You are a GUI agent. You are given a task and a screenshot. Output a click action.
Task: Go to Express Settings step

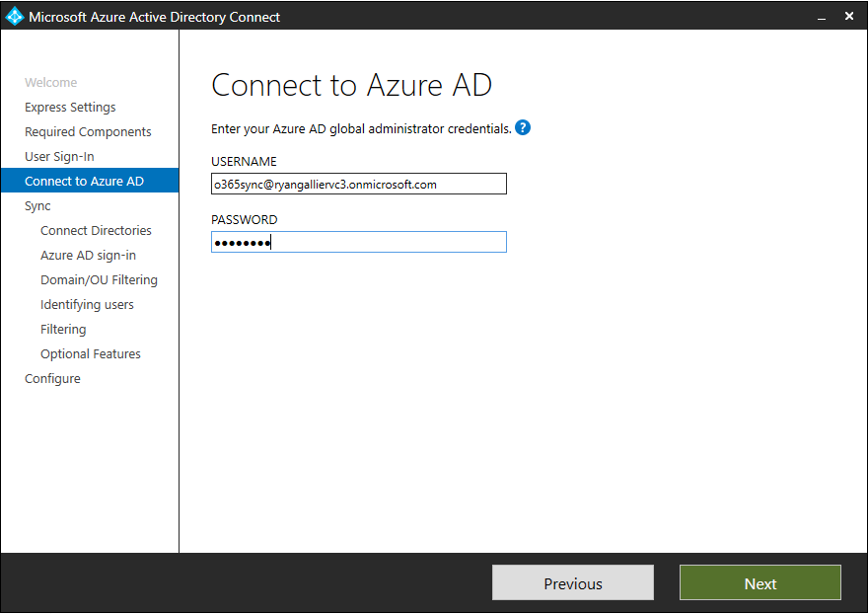[70, 107]
